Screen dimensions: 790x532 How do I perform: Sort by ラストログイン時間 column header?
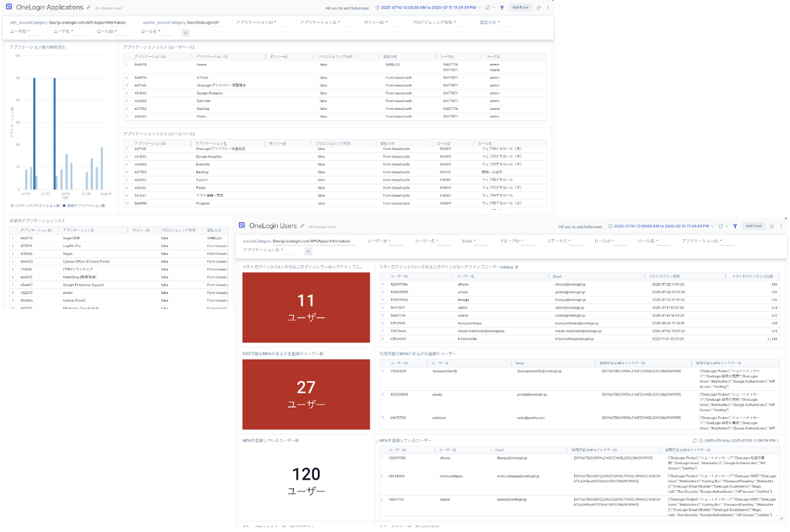coord(665,276)
